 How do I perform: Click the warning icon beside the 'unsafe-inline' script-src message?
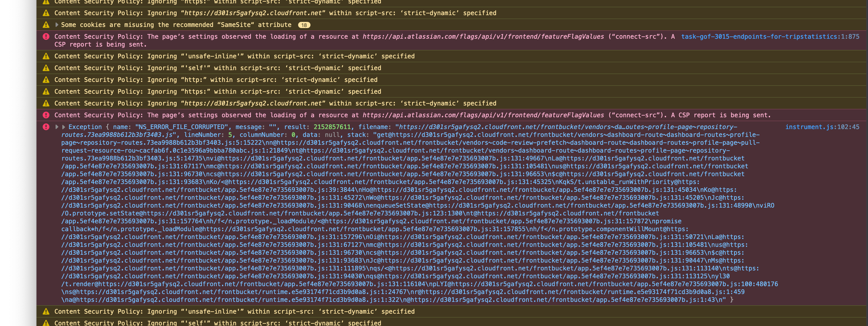coord(46,56)
